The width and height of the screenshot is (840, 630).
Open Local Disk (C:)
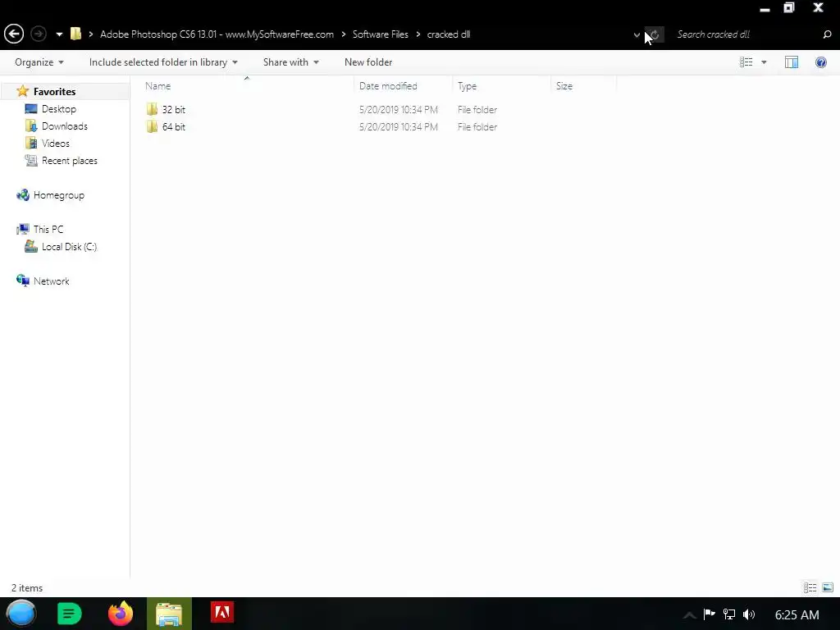pyautogui.click(x=69, y=246)
